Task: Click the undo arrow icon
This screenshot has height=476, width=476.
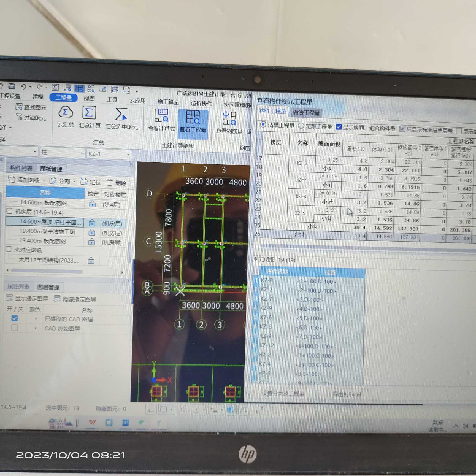Action: (x=23, y=87)
